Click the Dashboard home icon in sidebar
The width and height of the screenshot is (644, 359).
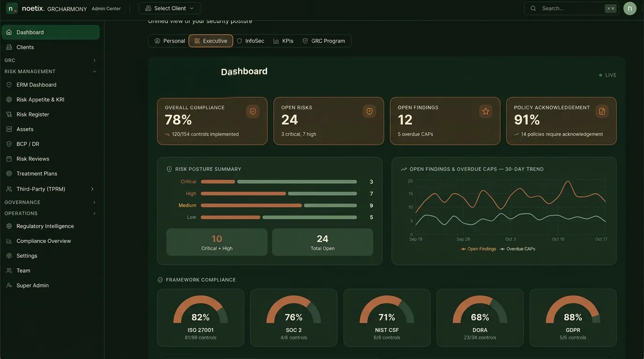[x=9, y=32]
